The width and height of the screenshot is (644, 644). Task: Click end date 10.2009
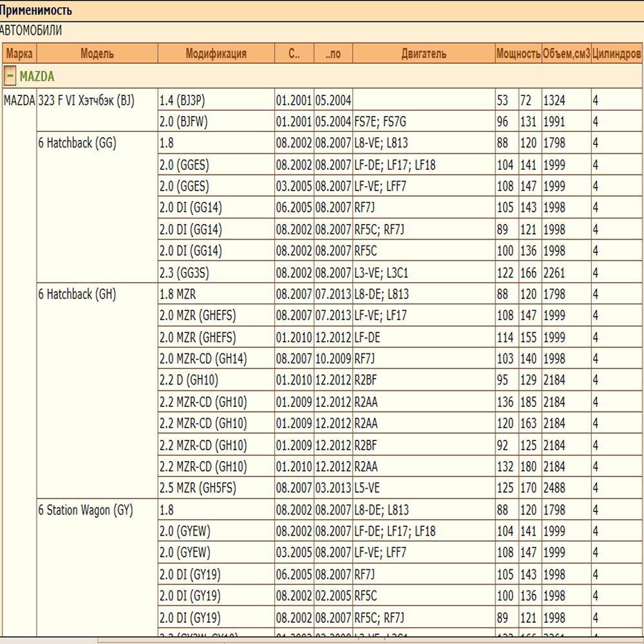(333, 359)
